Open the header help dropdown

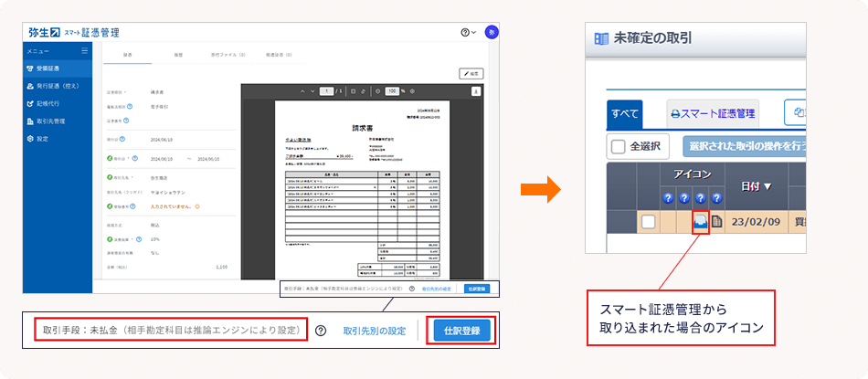469,33
